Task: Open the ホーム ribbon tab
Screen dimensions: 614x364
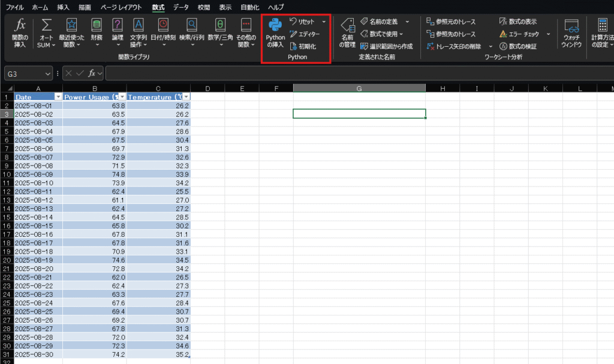Action: click(40, 7)
